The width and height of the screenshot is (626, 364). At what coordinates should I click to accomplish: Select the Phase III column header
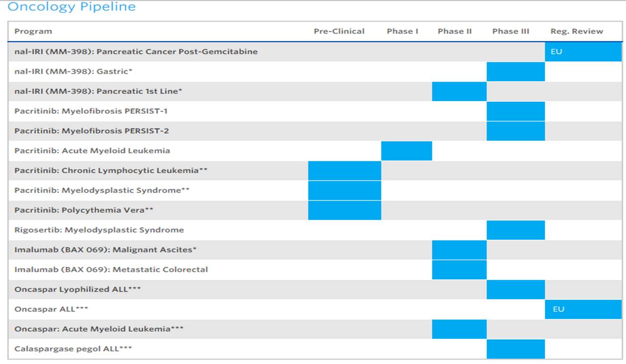(510, 32)
